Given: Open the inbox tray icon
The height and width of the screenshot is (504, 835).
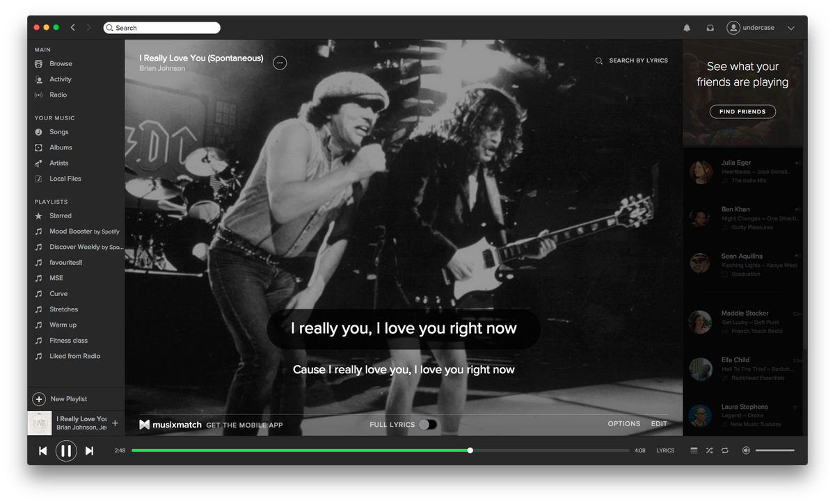Looking at the screenshot, I should 710,28.
